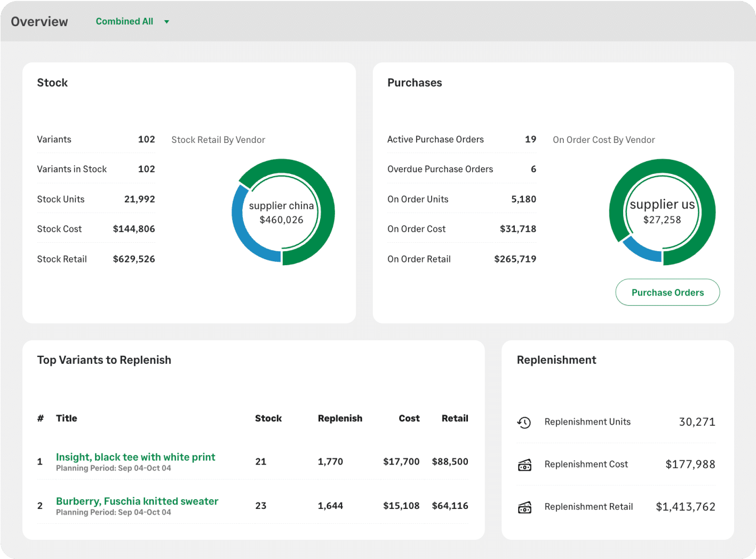The image size is (756, 559).
Task: Click the Active Purchase Orders count 19
Action: point(531,139)
